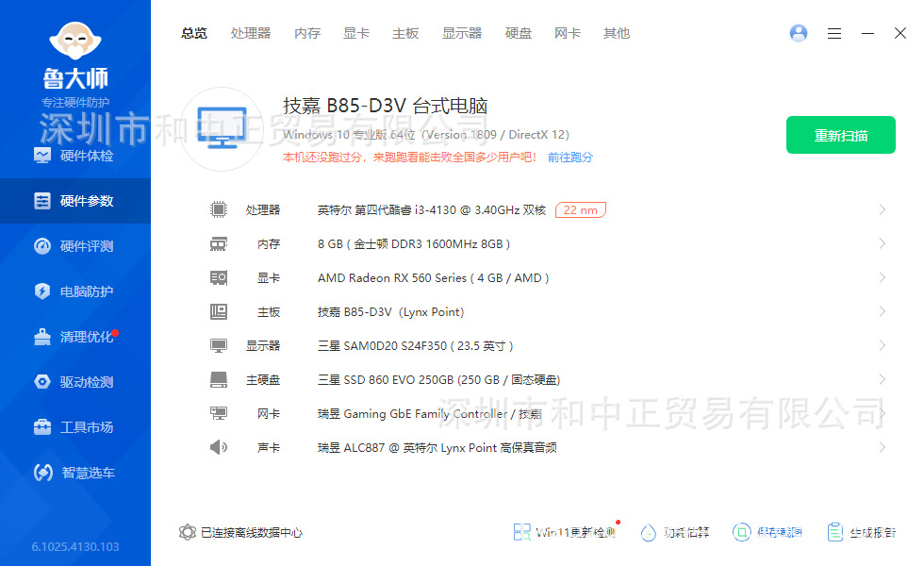Screen dimensions: 924x566
Task: Click the 金士顿 DDR3 memory text
Action: pyautogui.click(x=414, y=244)
